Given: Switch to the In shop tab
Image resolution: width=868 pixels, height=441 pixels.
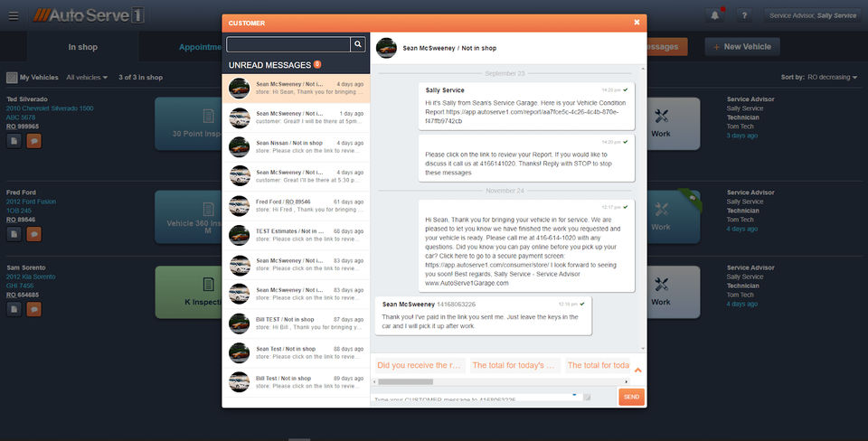Looking at the screenshot, I should [x=83, y=47].
